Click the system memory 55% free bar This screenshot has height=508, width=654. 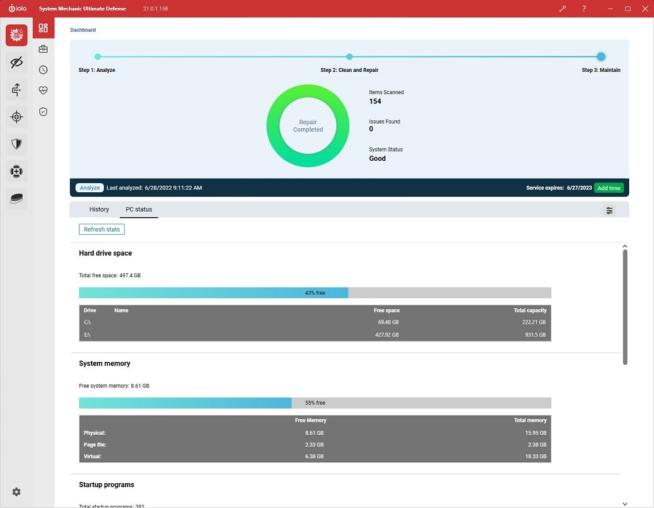pos(315,402)
